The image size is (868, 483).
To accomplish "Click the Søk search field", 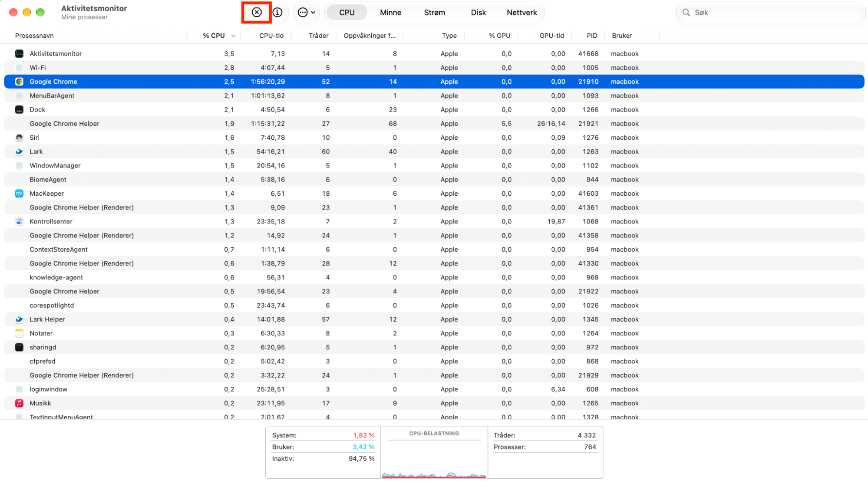I will 770,12.
